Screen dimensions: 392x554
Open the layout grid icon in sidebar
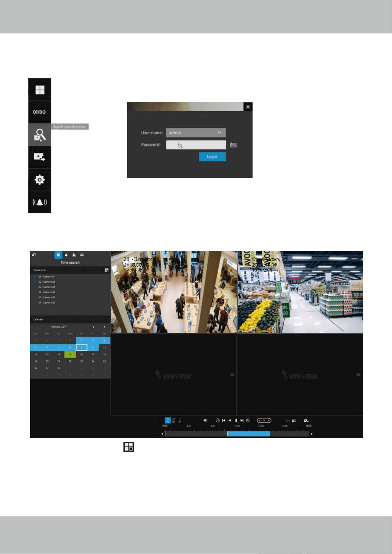[x=40, y=90]
